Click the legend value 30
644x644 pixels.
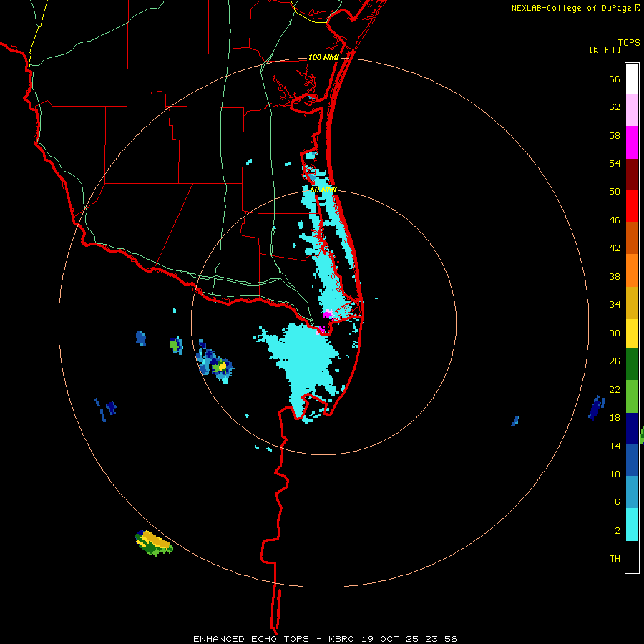pos(615,333)
